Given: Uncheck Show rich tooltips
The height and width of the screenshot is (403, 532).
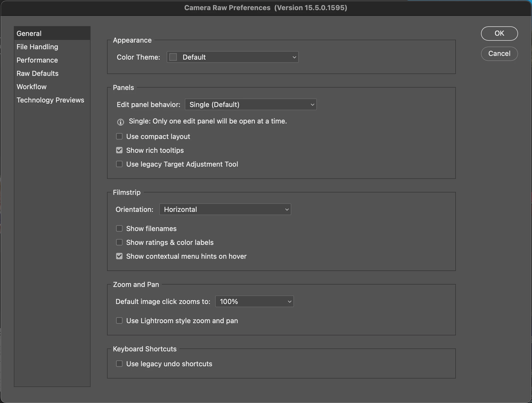Looking at the screenshot, I should 119,150.
